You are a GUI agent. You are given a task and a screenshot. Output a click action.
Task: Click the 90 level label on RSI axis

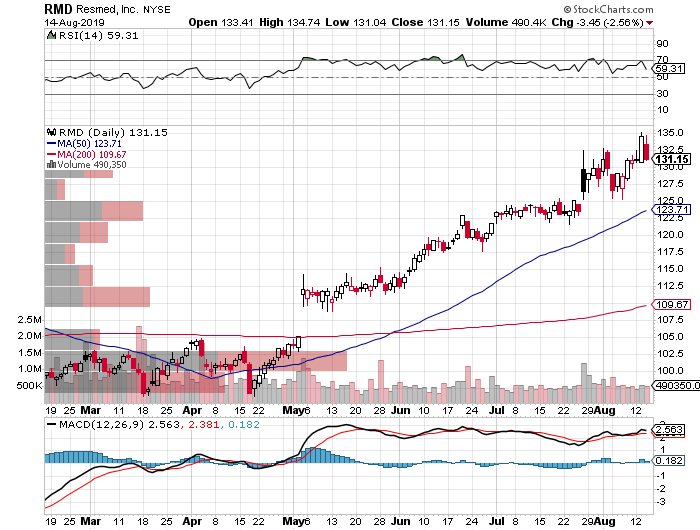[662, 44]
